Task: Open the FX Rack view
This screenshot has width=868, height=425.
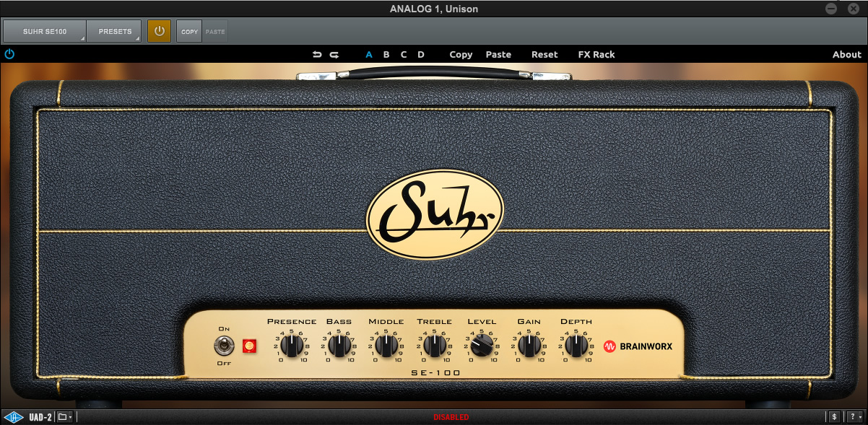Action: pos(596,54)
